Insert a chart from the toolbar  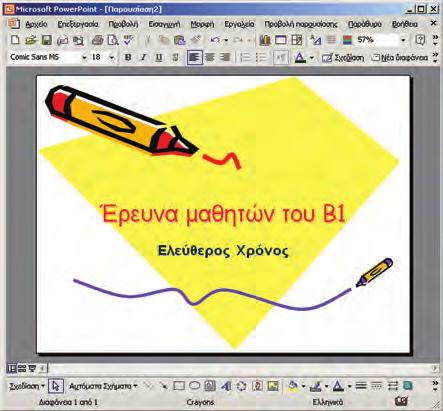[x=265, y=40]
